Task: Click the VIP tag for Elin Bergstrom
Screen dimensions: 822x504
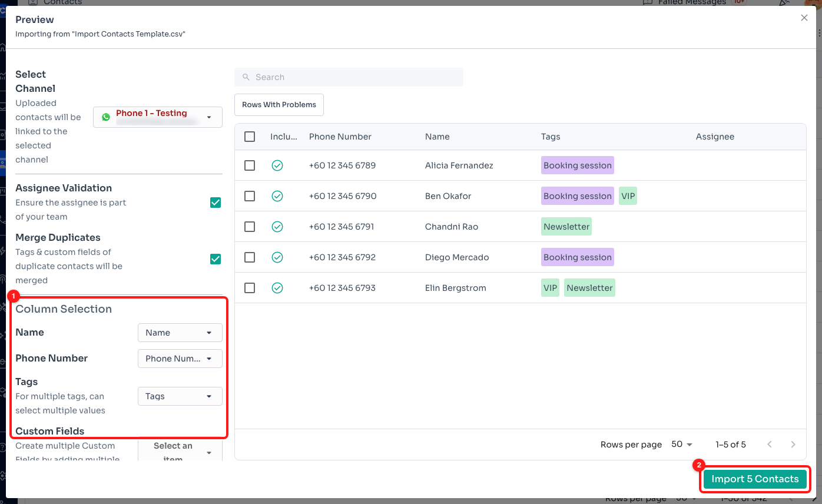Action: [x=550, y=288]
